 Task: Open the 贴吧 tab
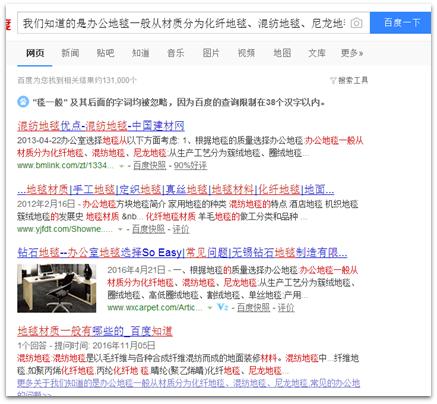(105, 53)
